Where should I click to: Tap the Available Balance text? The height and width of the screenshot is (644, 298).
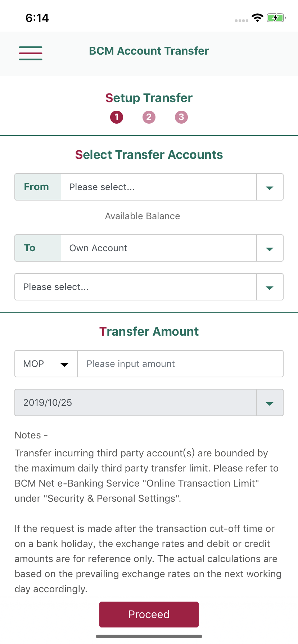coord(143,216)
